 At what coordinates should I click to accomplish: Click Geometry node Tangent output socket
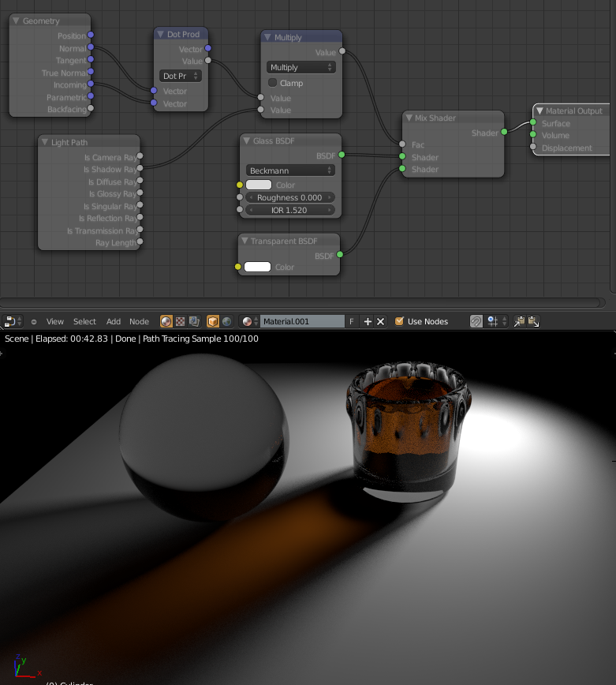tap(91, 59)
